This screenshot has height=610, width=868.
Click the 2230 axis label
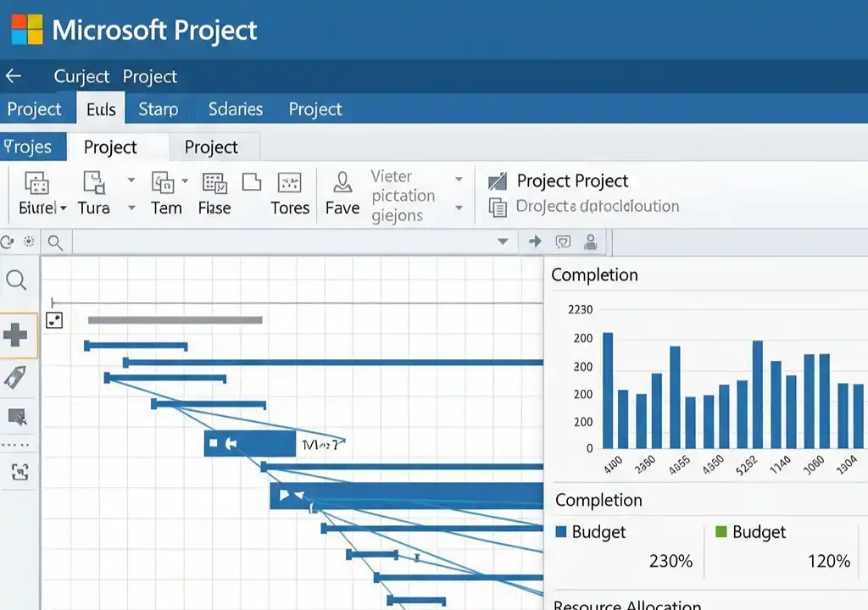[580, 309]
